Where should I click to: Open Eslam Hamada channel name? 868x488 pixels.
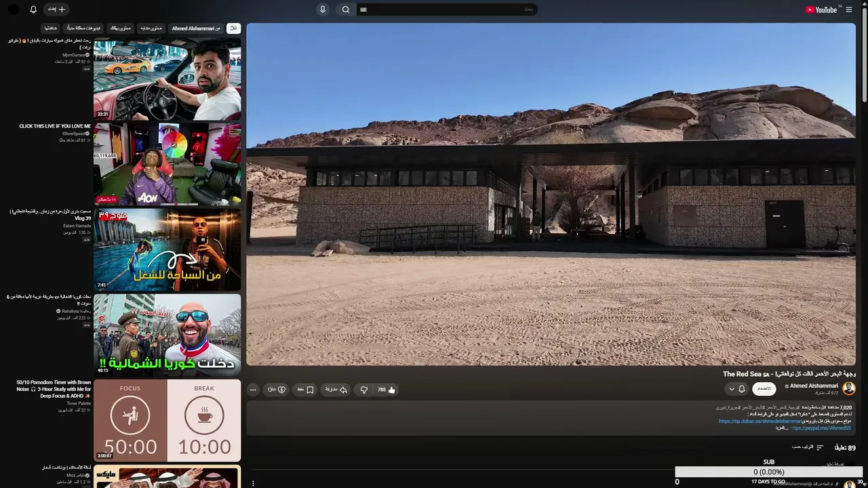click(x=77, y=226)
